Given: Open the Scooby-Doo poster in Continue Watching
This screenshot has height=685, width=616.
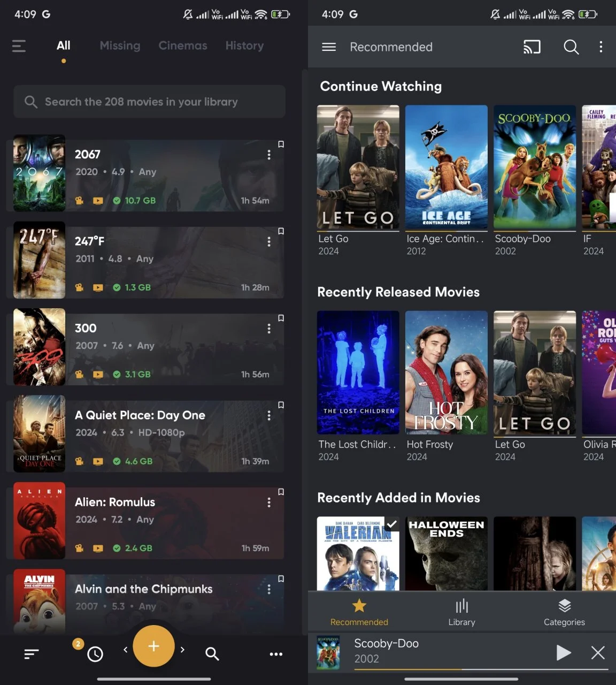Looking at the screenshot, I should click(535, 168).
